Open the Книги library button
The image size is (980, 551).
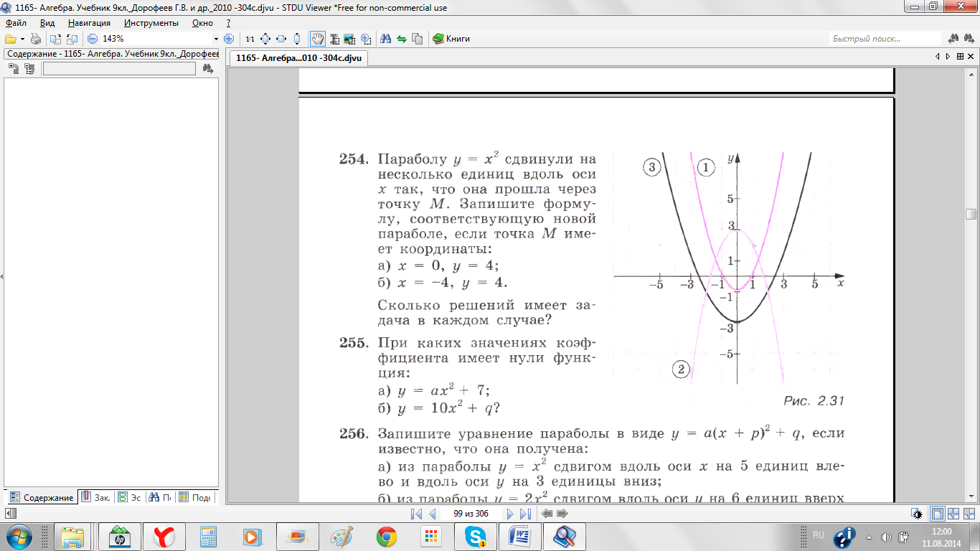click(x=451, y=39)
